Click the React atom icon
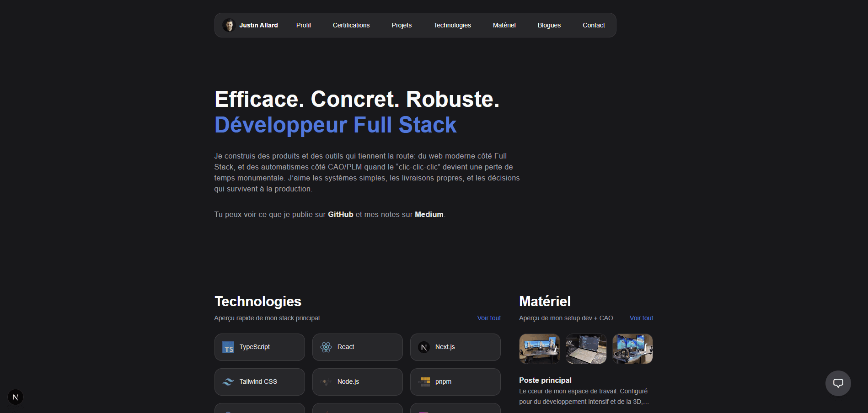The height and width of the screenshot is (413, 868). coord(326,347)
